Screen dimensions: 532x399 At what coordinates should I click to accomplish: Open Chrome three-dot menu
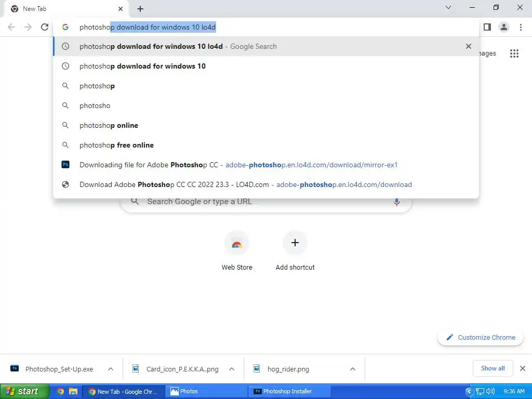521,27
